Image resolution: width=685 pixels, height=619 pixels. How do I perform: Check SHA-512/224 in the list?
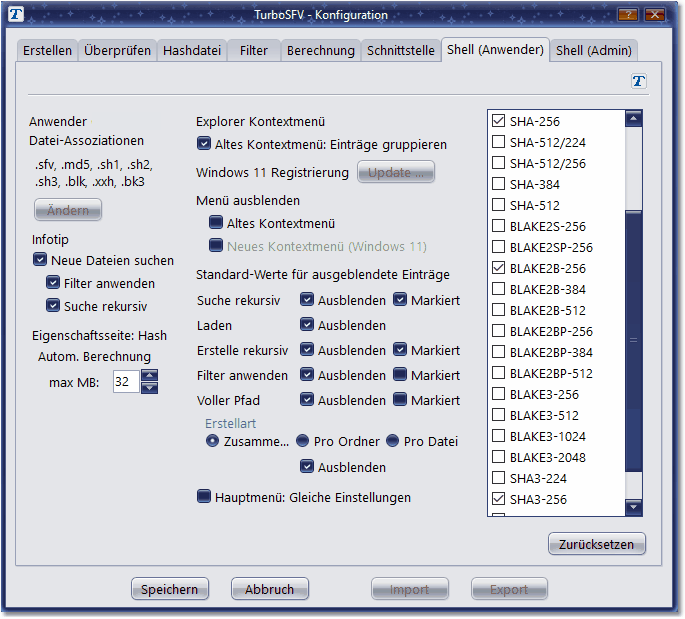[498, 142]
